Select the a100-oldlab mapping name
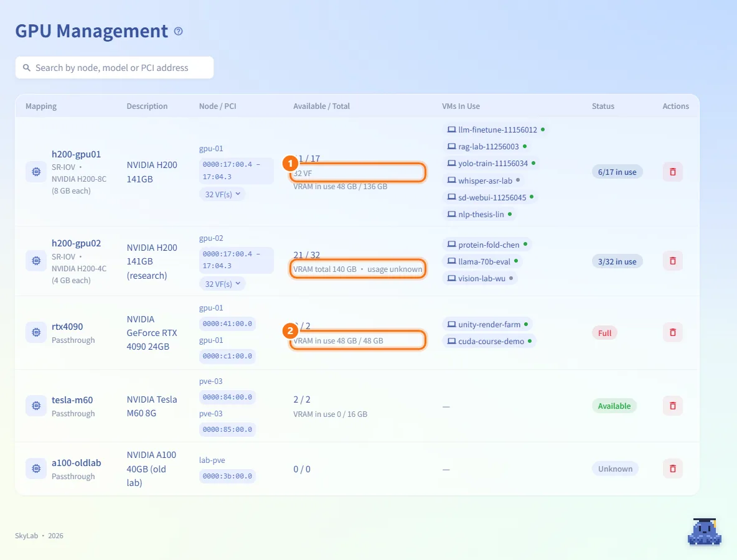 [76, 463]
